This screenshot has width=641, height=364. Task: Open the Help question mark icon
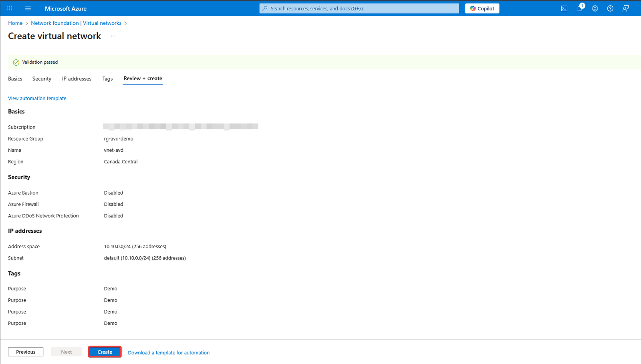pos(610,8)
